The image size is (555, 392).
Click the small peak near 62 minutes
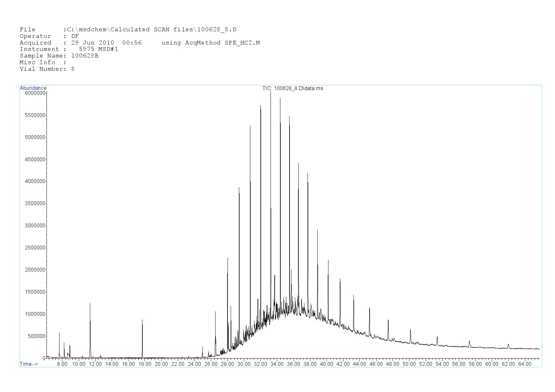click(508, 345)
